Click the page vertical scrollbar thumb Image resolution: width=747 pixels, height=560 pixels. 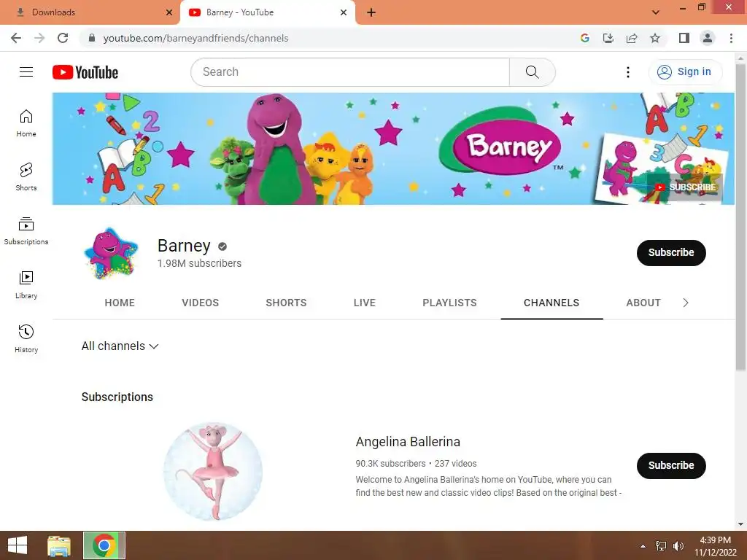[740, 217]
